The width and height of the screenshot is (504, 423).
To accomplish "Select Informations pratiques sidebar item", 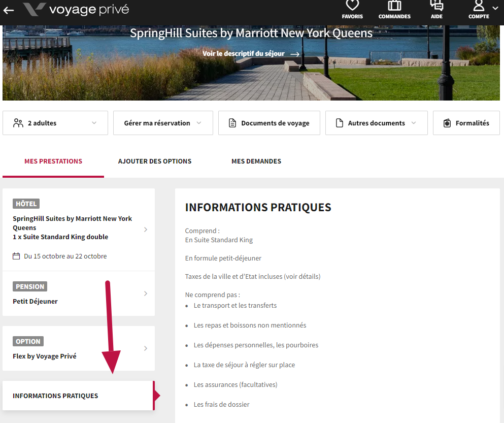I will tap(78, 396).
